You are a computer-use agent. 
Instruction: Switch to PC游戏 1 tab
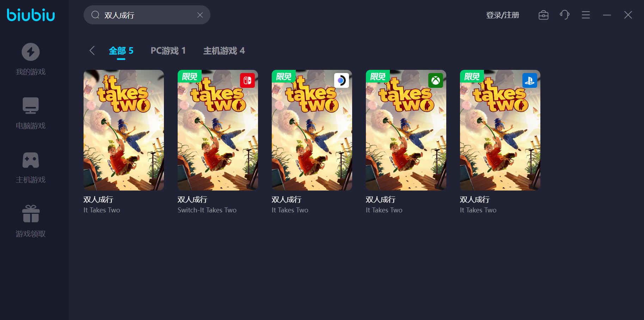pos(168,51)
